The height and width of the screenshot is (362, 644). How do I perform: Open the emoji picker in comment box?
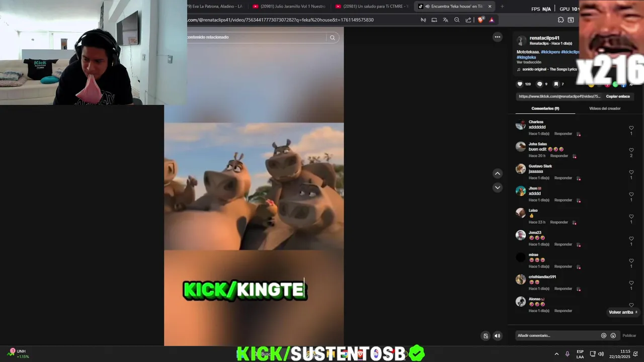coord(613,335)
